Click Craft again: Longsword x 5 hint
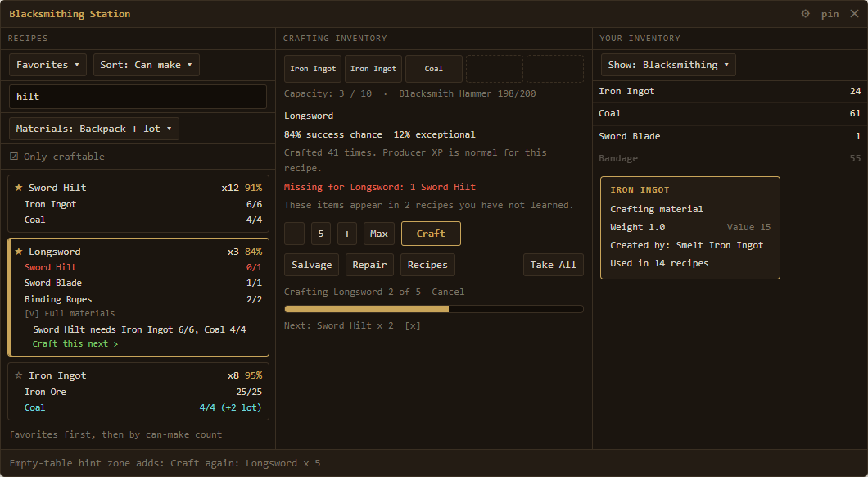The width and height of the screenshot is (868, 477). pyautogui.click(x=245, y=463)
